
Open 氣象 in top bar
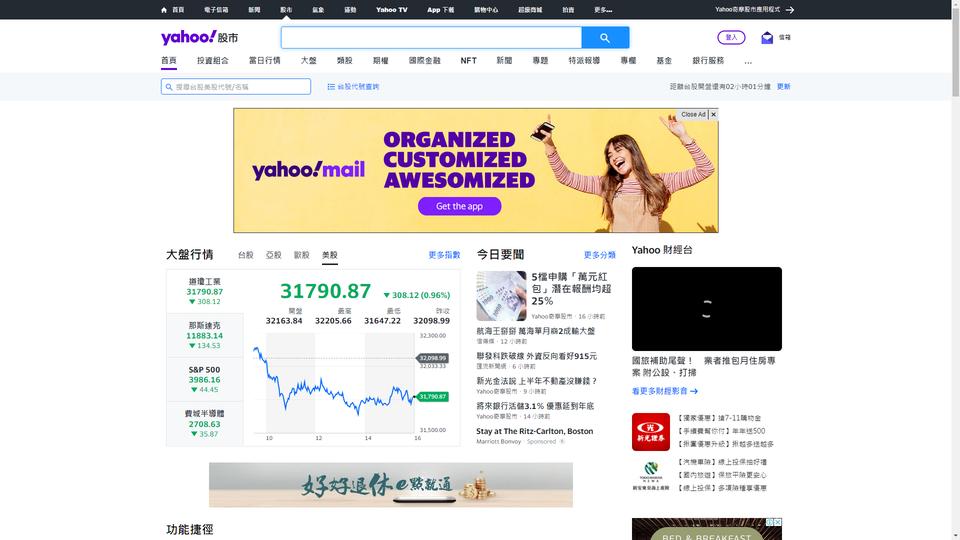[x=318, y=10]
